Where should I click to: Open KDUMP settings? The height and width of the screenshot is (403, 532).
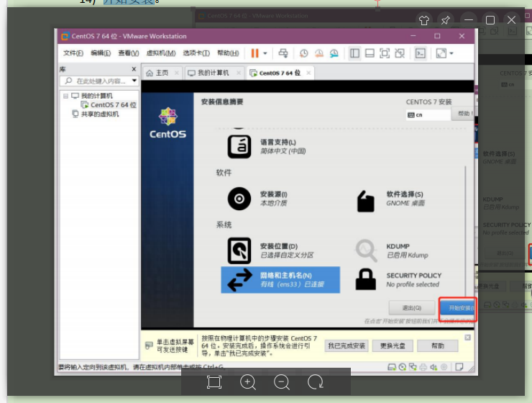click(x=392, y=250)
